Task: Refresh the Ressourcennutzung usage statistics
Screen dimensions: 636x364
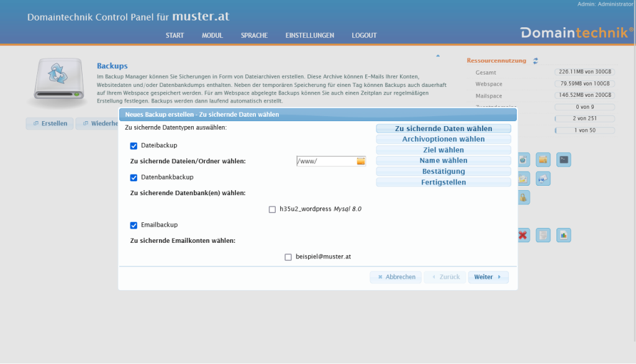Action: pyautogui.click(x=534, y=60)
